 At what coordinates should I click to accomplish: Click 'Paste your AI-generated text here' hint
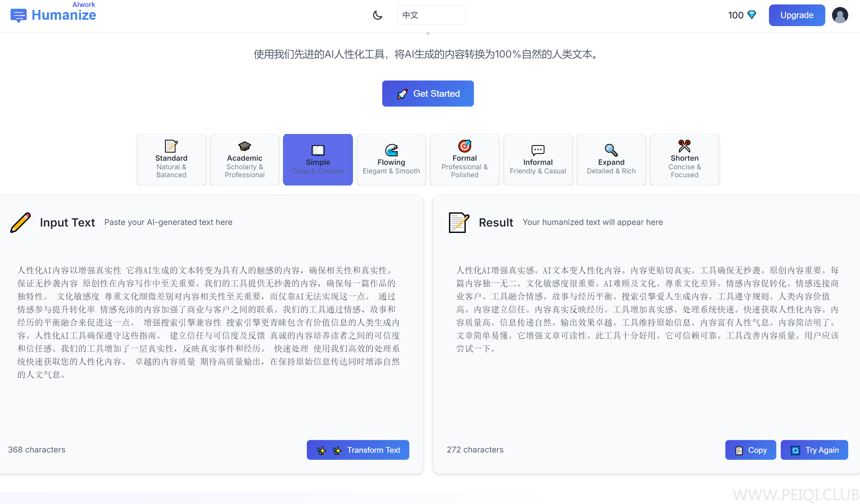168,222
